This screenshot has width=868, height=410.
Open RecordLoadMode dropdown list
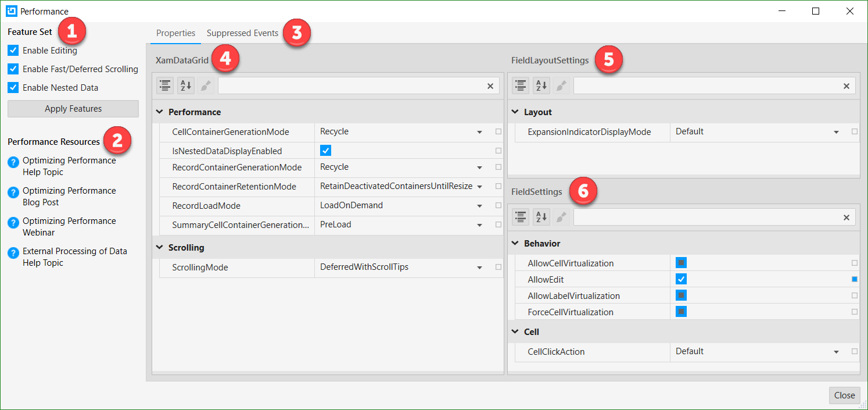(x=479, y=206)
